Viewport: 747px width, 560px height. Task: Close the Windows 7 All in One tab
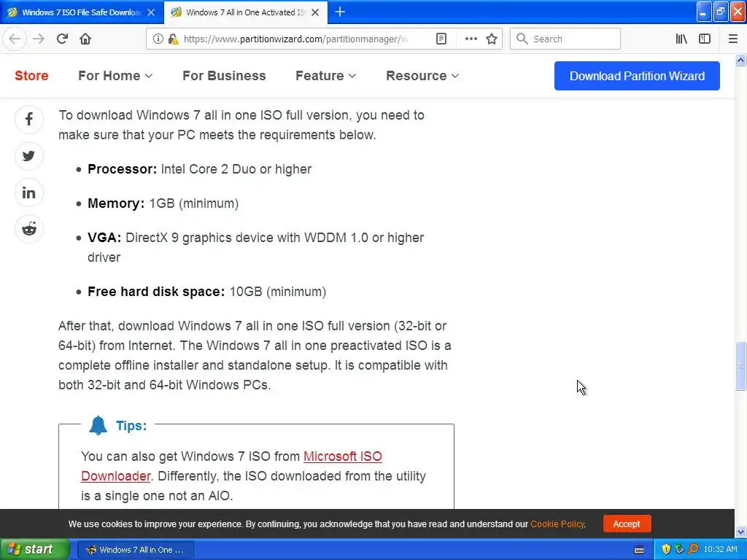point(315,12)
